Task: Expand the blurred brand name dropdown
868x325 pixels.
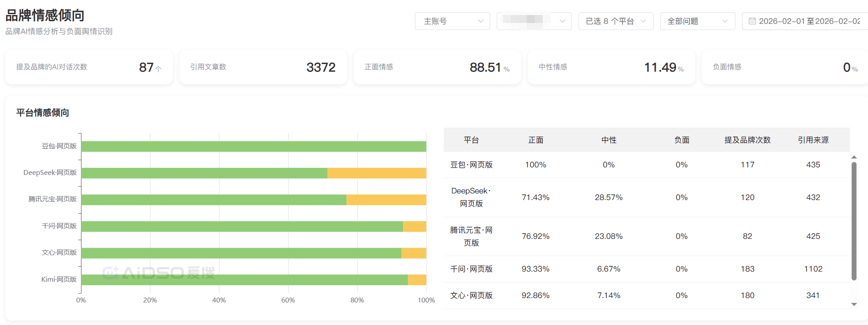Action: (534, 21)
